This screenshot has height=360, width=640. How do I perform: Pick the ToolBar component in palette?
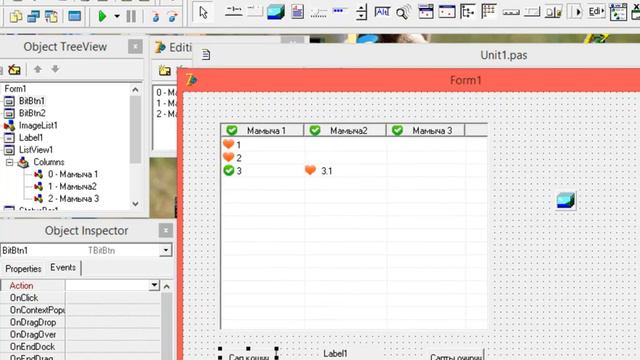pyautogui.click(x=554, y=12)
